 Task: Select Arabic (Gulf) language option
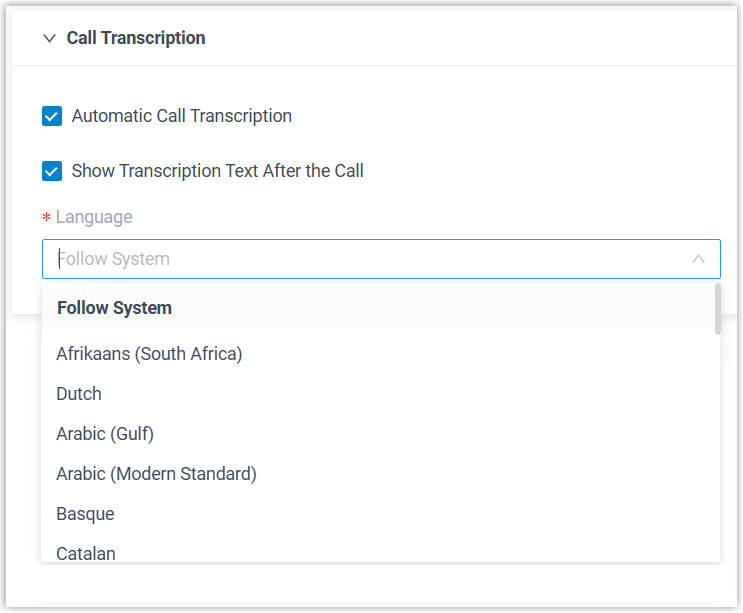click(x=105, y=434)
